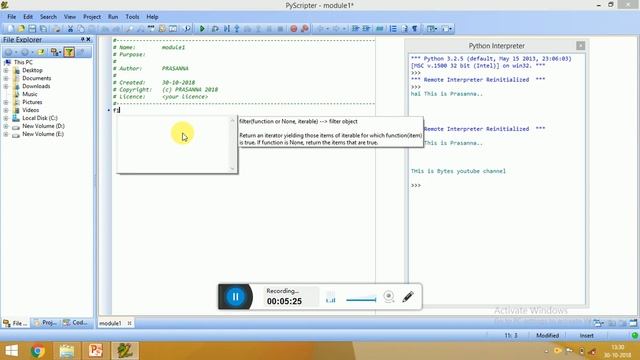
Task: Click the code completion list scrollbar
Action: pos(232,144)
